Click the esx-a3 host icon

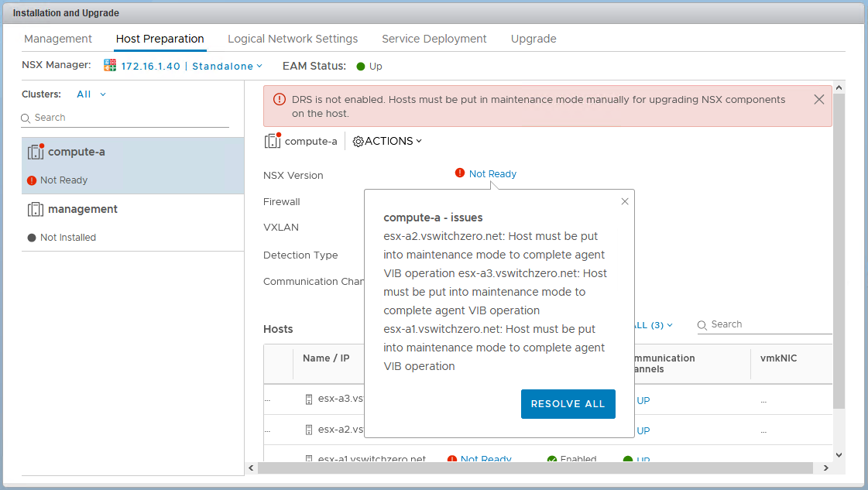[309, 399]
